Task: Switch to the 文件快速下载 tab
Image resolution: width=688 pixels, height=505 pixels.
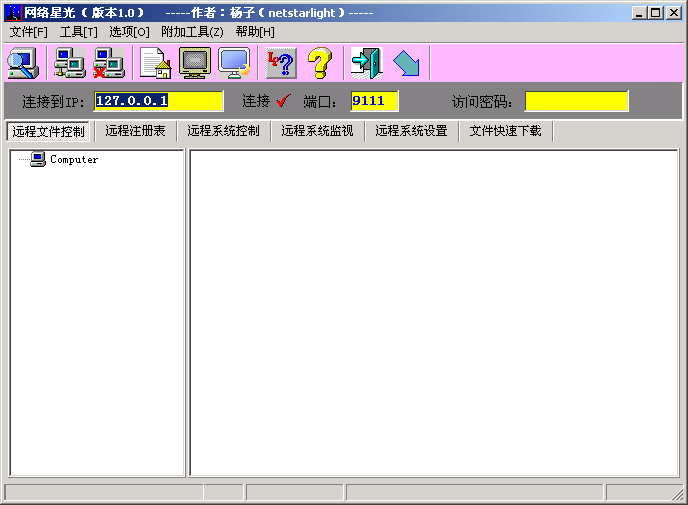Action: pyautogui.click(x=505, y=131)
